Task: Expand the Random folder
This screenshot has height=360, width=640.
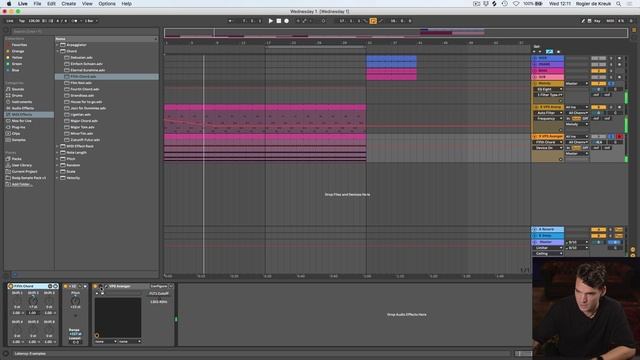Action: [58, 165]
